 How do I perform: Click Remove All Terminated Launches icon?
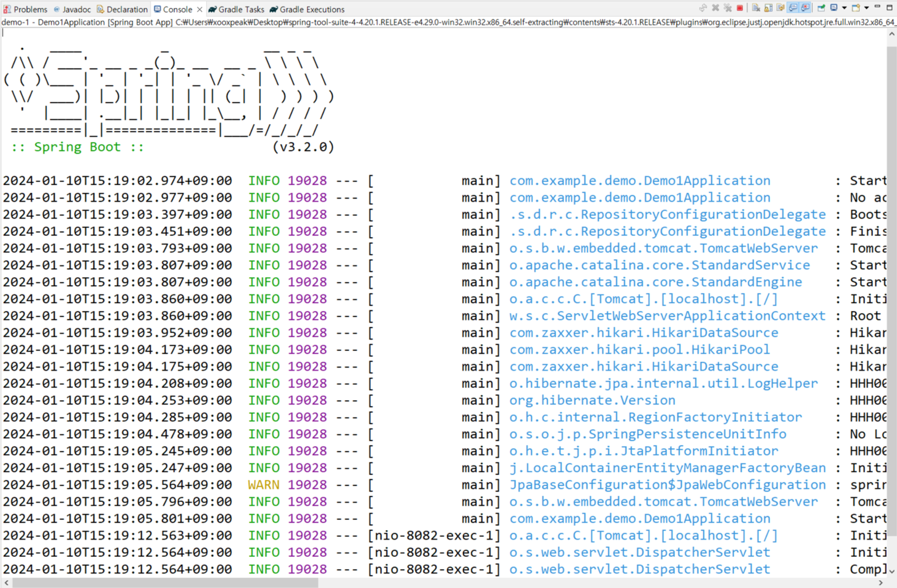point(727,8)
